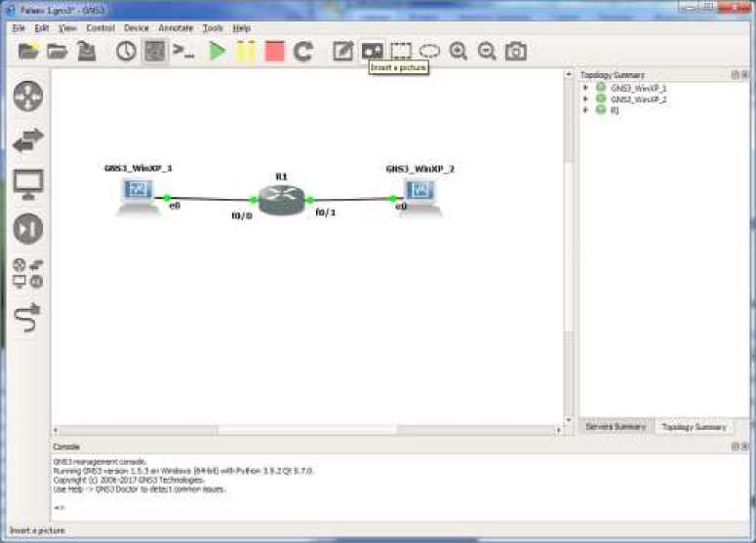756x543 pixels.
Task: Click the R1 label above router
Action: pyautogui.click(x=281, y=176)
